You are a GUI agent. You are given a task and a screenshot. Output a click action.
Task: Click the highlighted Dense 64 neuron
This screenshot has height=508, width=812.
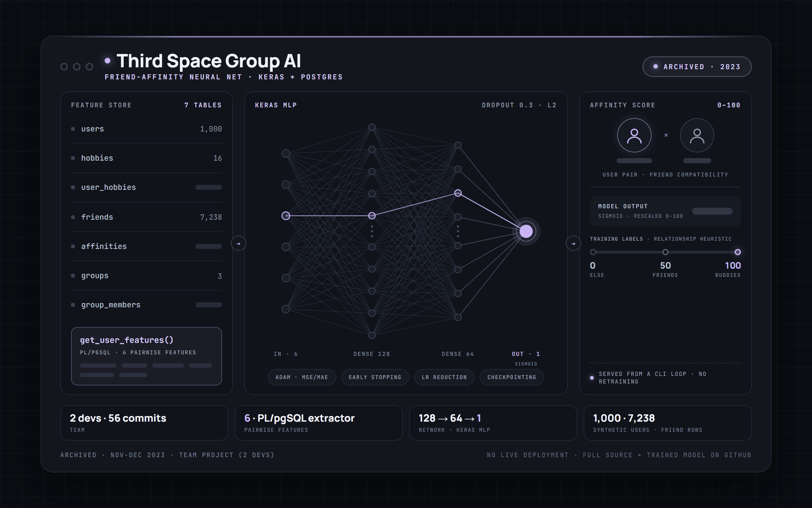(x=458, y=193)
